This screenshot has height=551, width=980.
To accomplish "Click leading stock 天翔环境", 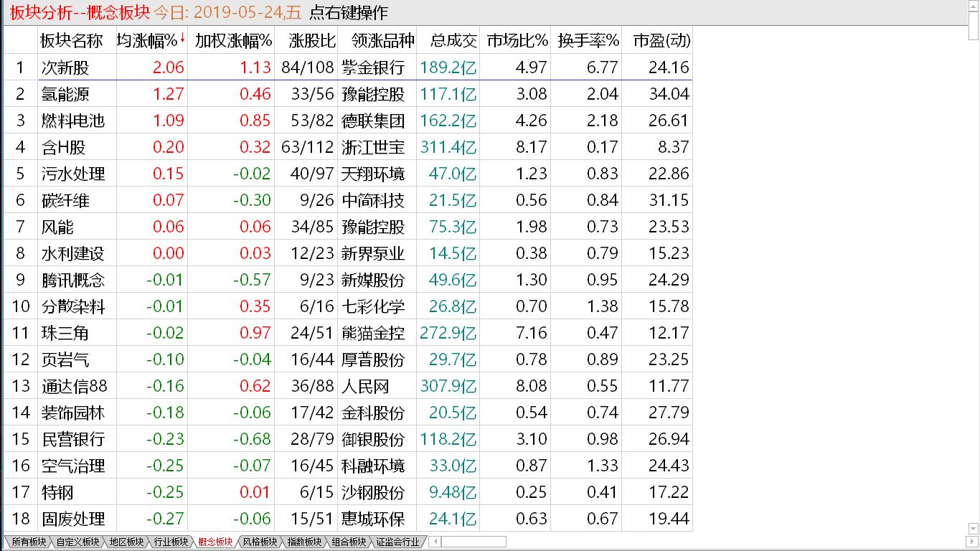I will (373, 174).
